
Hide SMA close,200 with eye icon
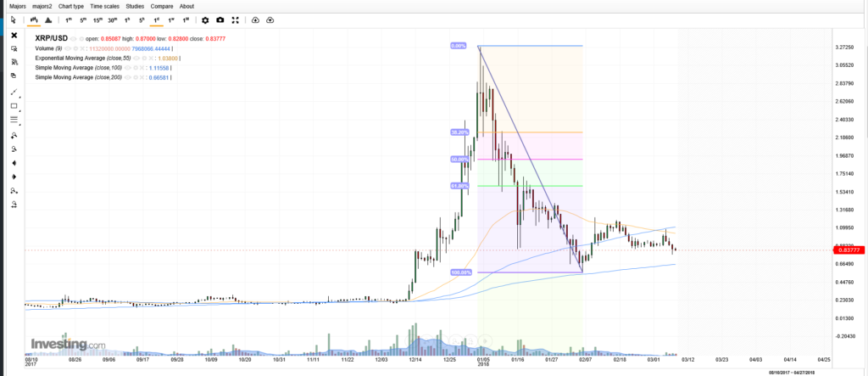pos(127,77)
